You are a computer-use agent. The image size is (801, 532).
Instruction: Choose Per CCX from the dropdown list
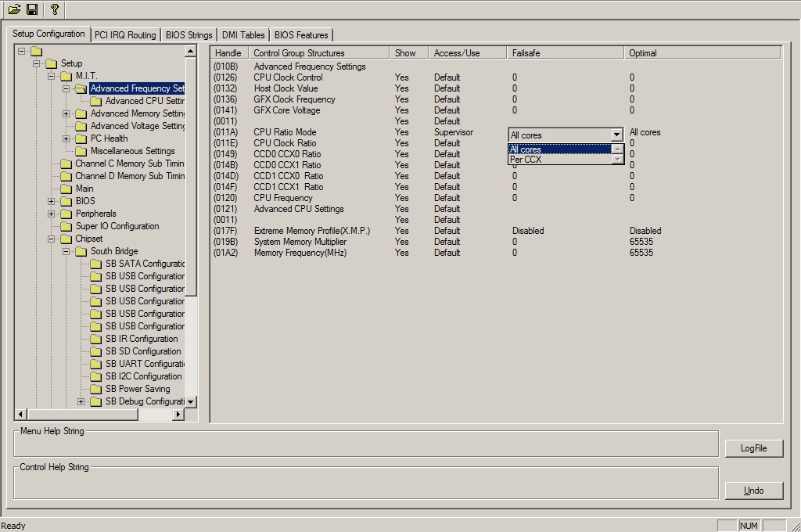(526, 160)
